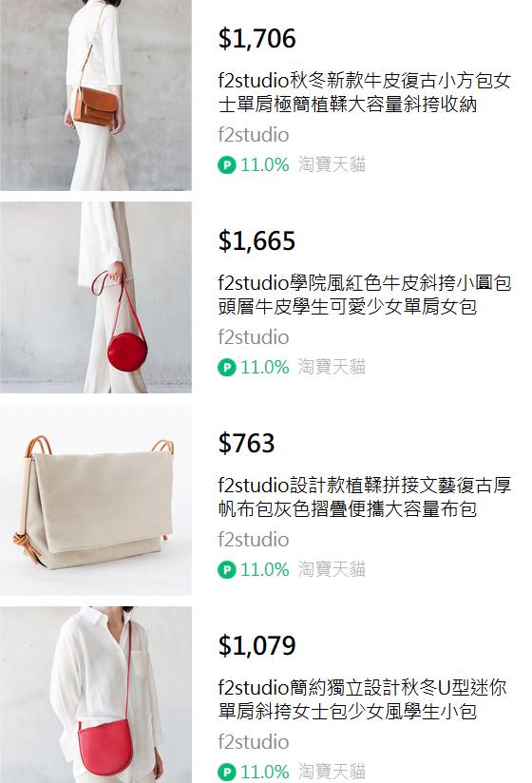Click the $763 price
532x783 pixels.
pyautogui.click(x=246, y=443)
